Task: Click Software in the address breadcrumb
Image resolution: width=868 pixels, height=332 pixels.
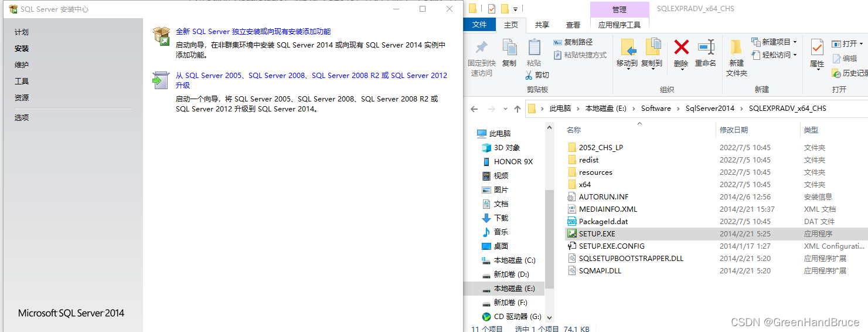Action: (x=656, y=109)
